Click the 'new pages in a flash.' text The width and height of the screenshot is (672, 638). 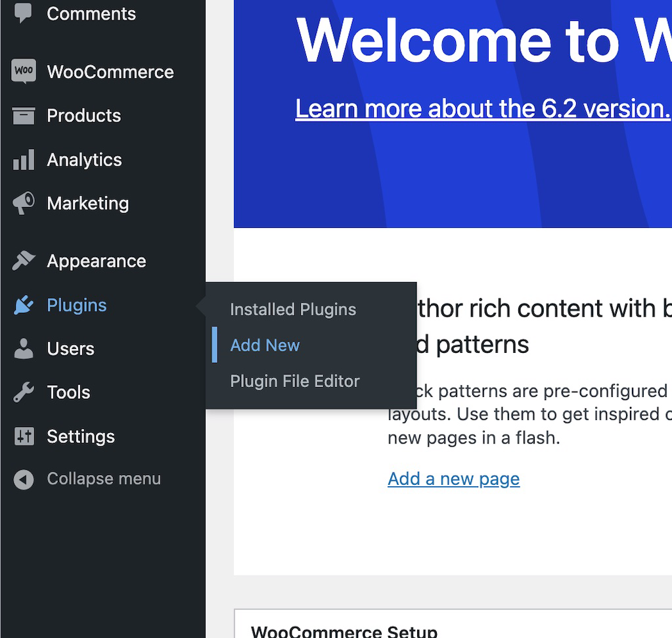(x=474, y=438)
